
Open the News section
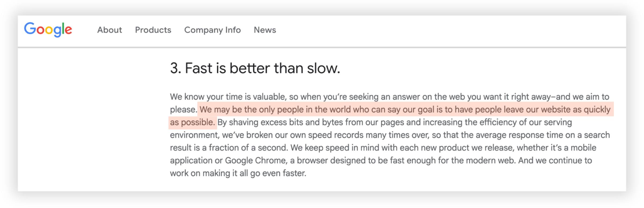265,30
